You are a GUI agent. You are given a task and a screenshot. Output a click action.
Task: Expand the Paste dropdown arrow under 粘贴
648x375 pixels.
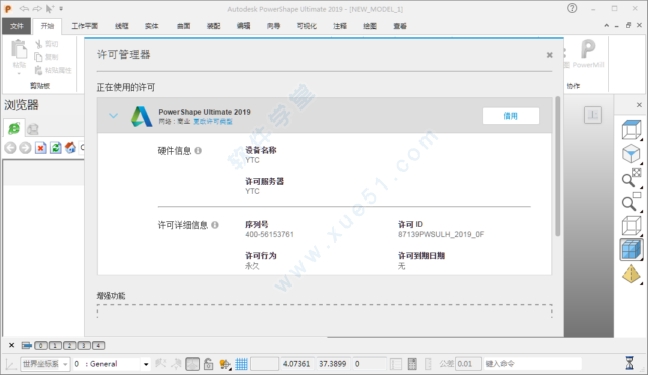[x=19, y=74]
